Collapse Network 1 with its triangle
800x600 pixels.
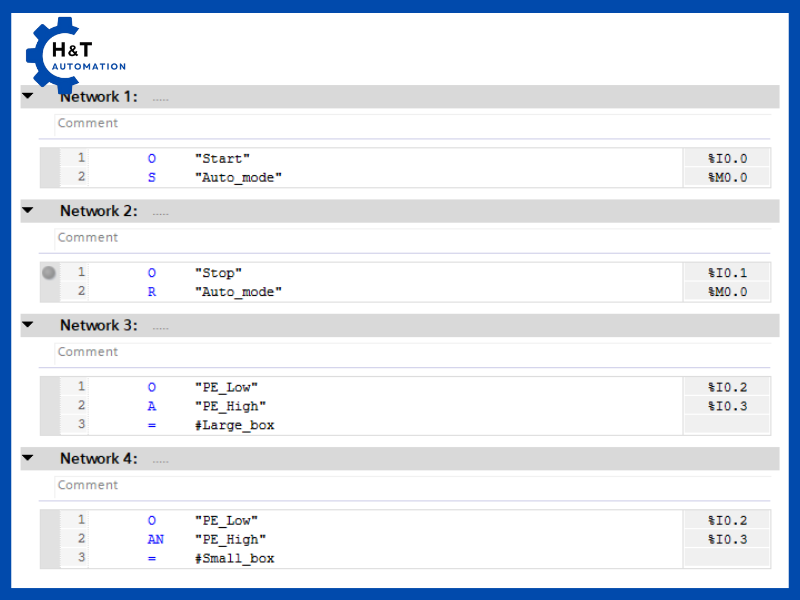click(28, 97)
